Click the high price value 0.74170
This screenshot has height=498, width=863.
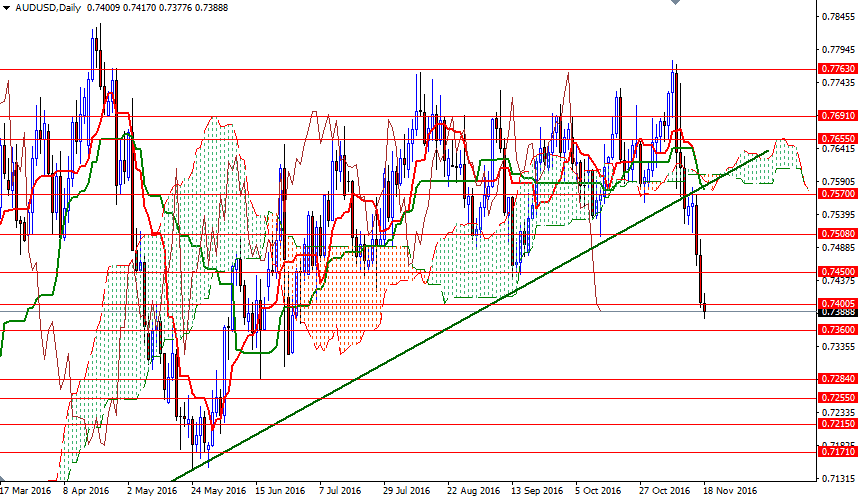click(x=139, y=8)
